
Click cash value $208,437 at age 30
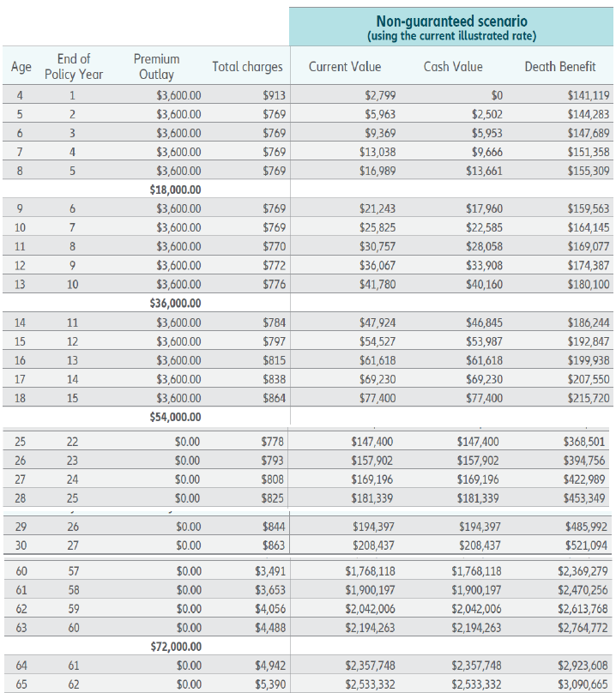(480, 545)
